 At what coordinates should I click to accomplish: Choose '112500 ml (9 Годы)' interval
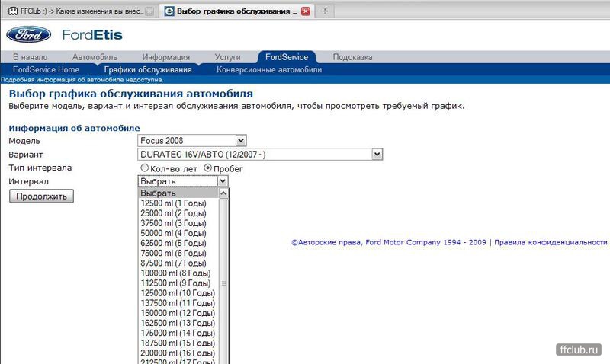[178, 283]
